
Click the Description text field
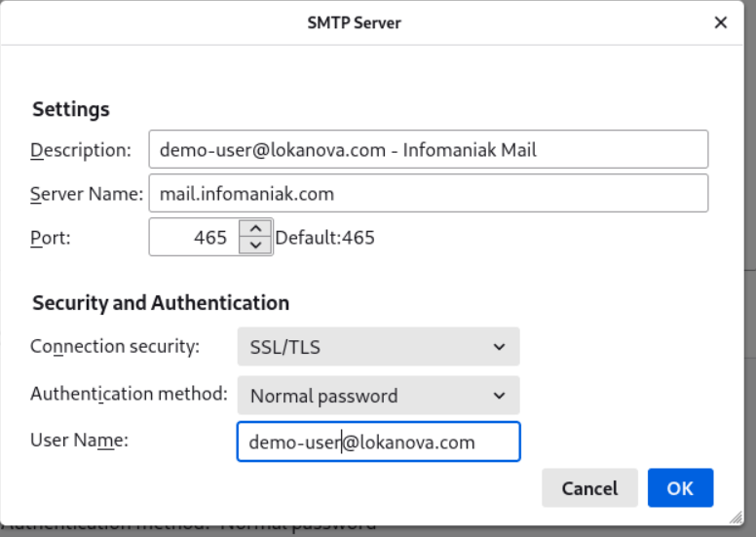click(x=428, y=150)
